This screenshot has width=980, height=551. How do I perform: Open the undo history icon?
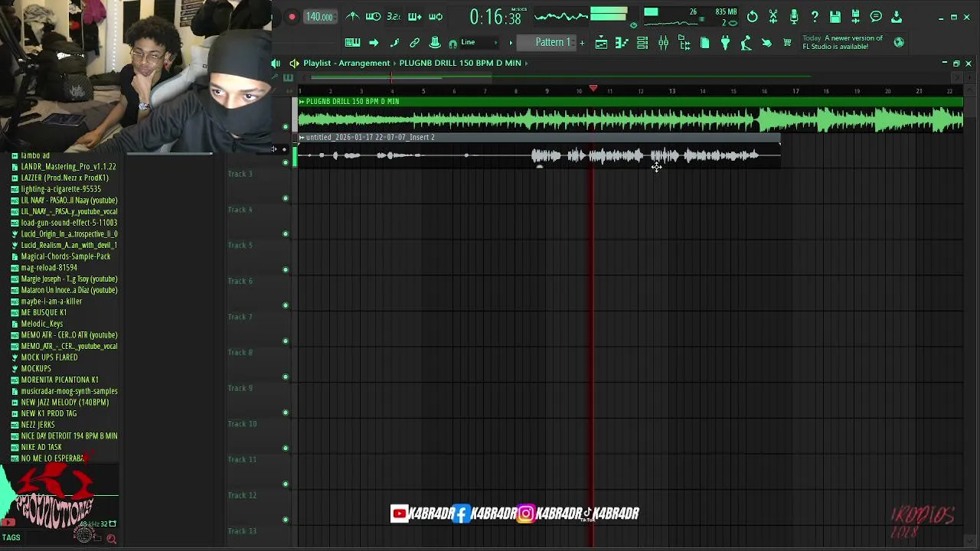pyautogui.click(x=753, y=17)
